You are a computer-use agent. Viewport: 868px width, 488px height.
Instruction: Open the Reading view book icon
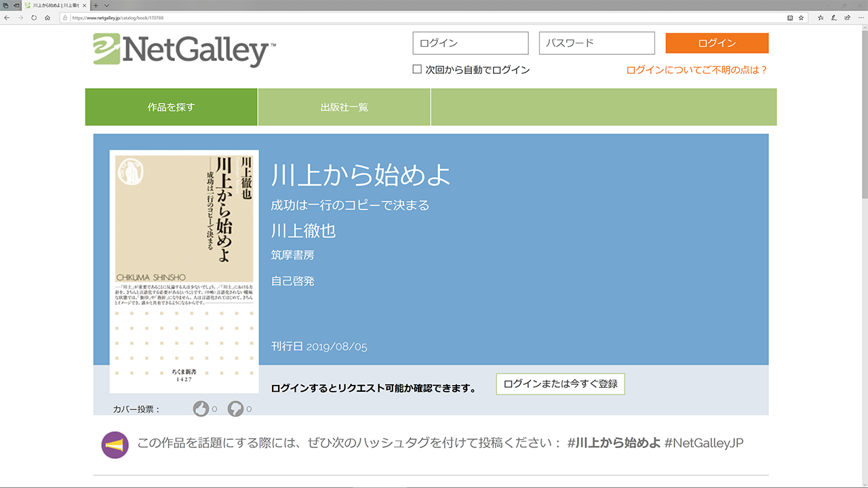point(790,18)
